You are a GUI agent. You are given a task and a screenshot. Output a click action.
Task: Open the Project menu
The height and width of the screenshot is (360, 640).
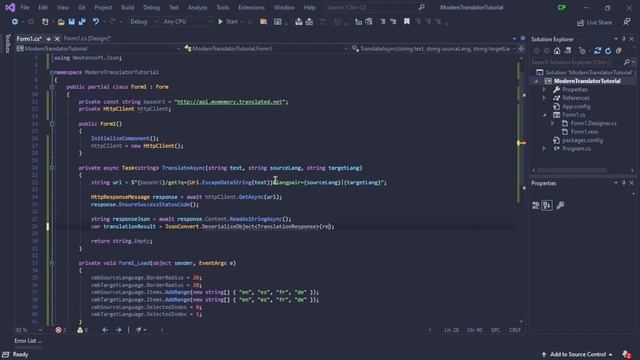coord(103,7)
